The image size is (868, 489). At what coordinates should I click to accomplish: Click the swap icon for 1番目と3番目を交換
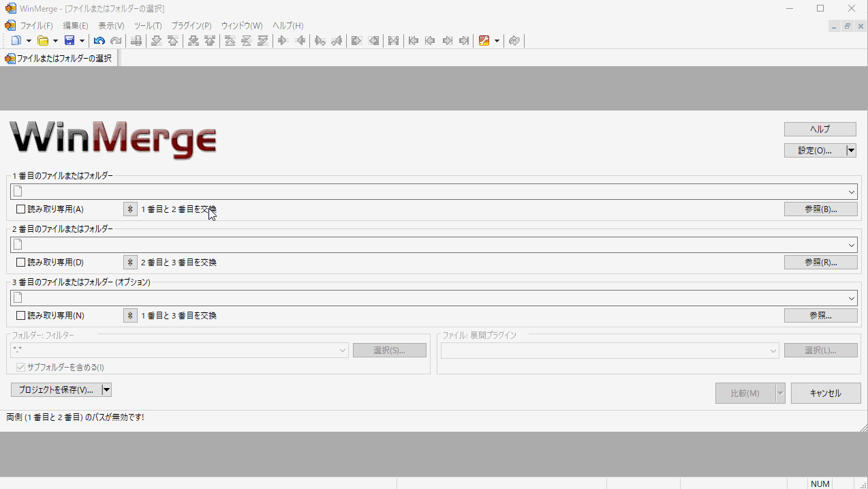pos(130,316)
